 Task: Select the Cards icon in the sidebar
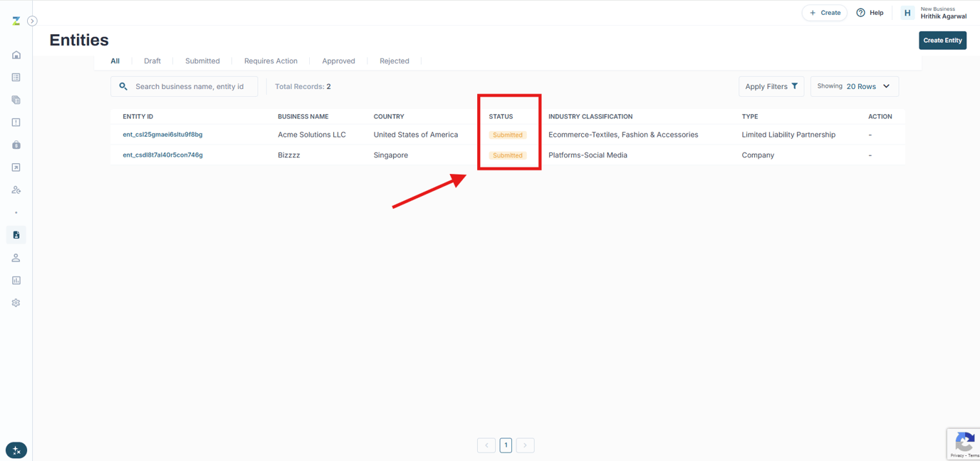(x=16, y=100)
